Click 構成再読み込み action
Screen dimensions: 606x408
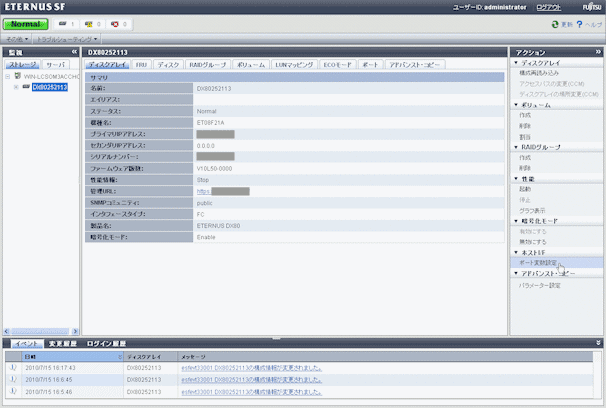(539, 73)
